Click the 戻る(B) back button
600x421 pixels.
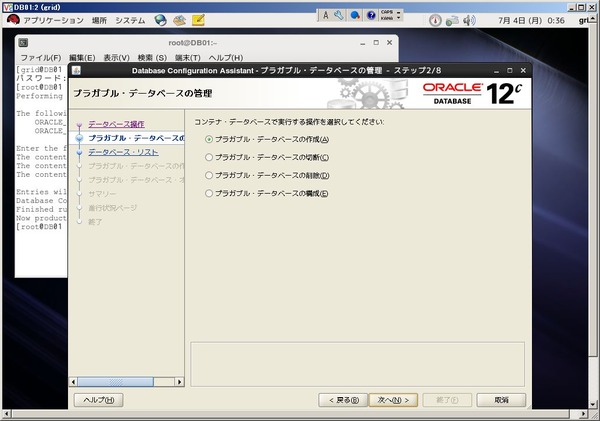click(x=343, y=400)
